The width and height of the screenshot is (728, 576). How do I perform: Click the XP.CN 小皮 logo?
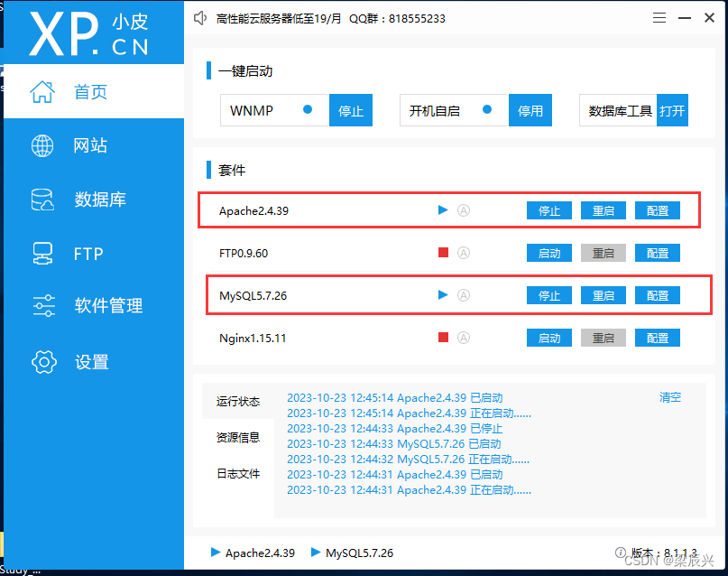coord(89,34)
